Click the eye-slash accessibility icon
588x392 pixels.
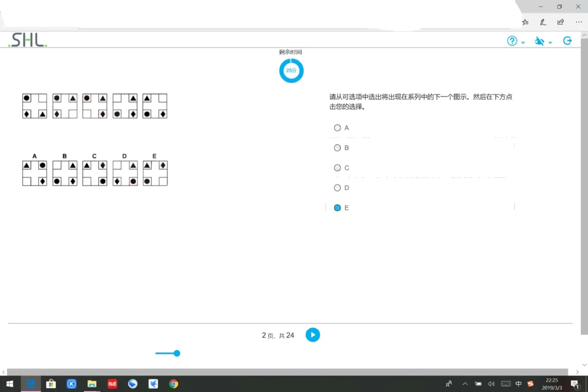tap(539, 41)
